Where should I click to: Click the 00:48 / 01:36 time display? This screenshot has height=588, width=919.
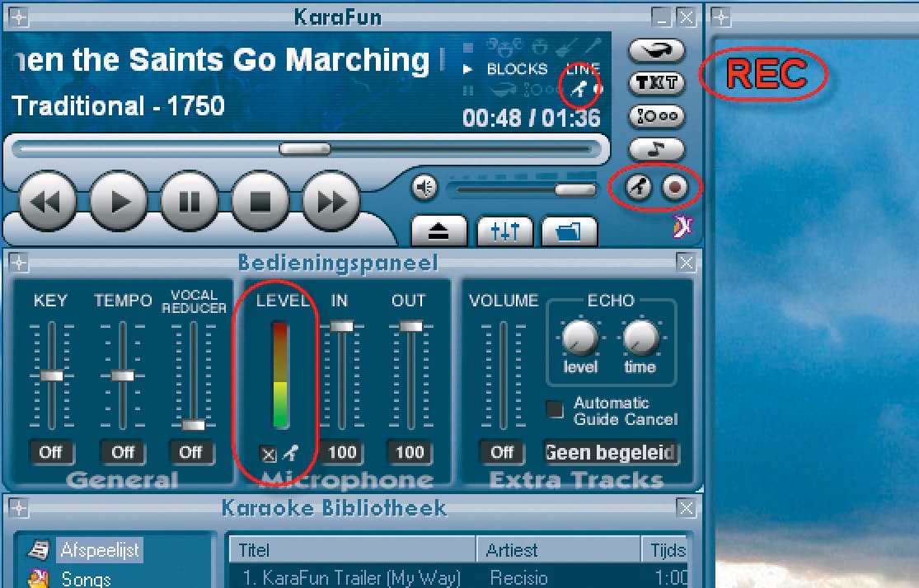pyautogui.click(x=531, y=119)
